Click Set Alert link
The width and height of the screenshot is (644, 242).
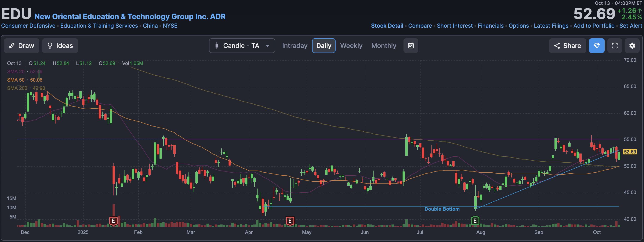pos(630,26)
